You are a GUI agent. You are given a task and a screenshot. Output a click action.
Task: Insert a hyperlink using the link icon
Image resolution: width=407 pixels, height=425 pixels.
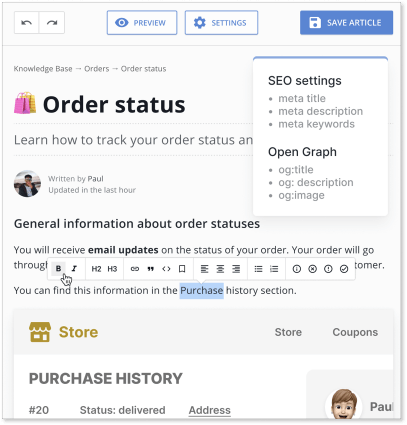point(135,269)
